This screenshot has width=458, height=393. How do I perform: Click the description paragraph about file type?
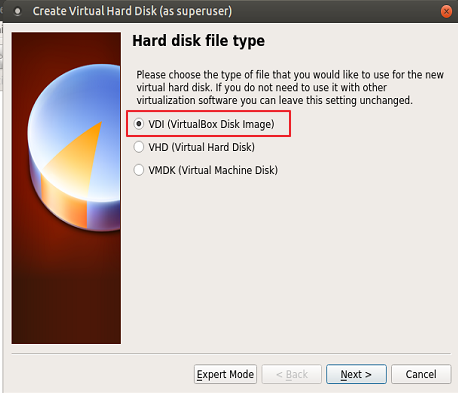[x=290, y=87]
